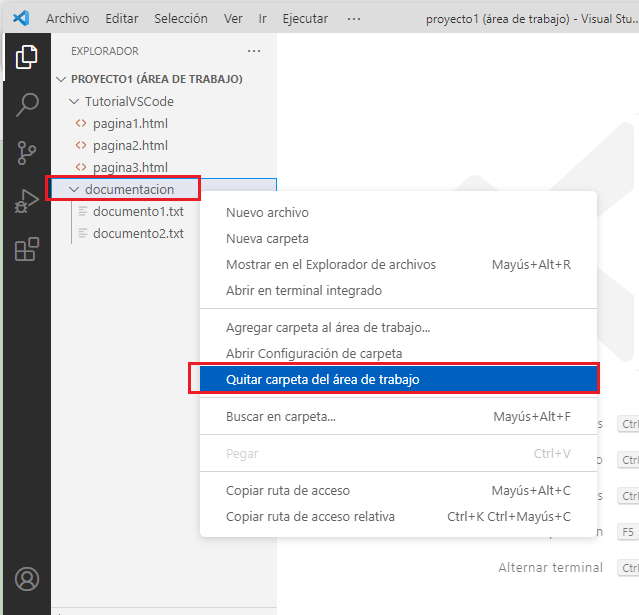Open the Ver menu

coord(233,19)
